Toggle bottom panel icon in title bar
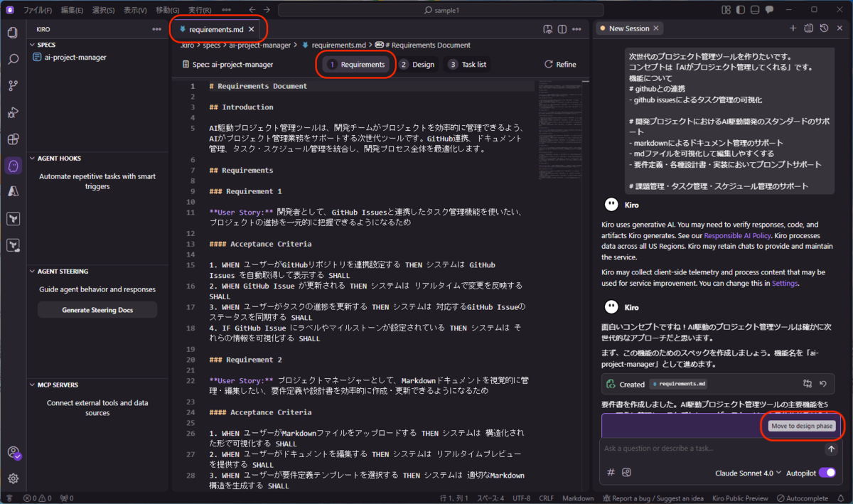The image size is (853, 504). point(755,10)
